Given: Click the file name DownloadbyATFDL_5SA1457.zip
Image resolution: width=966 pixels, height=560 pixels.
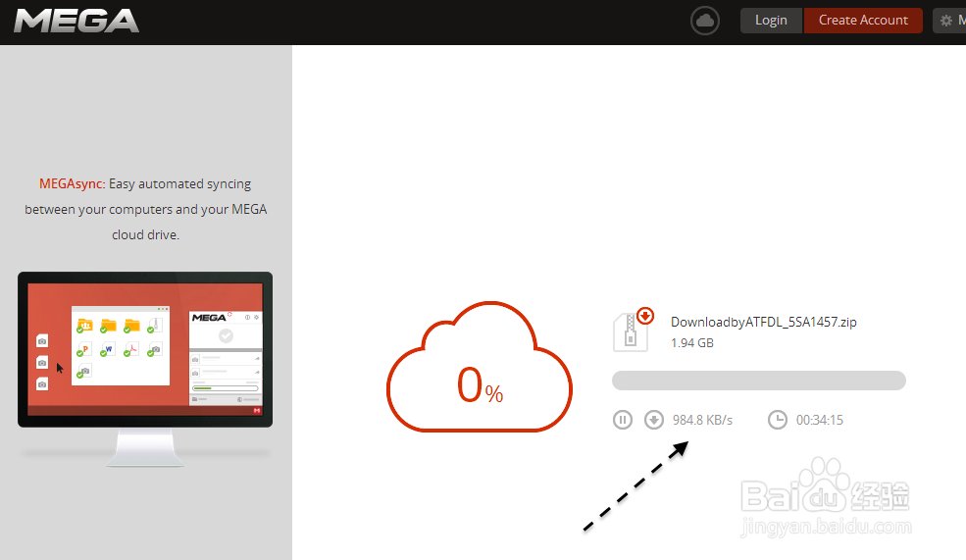Looking at the screenshot, I should coord(763,322).
